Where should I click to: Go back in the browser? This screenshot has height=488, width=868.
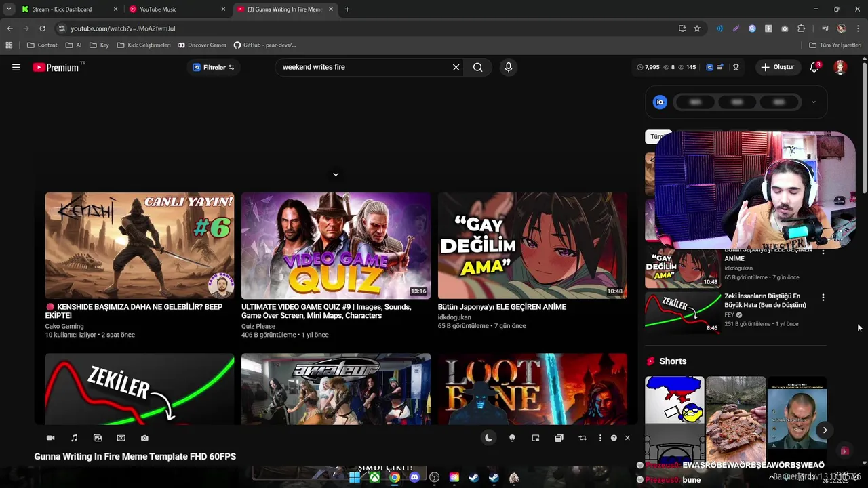click(x=9, y=28)
